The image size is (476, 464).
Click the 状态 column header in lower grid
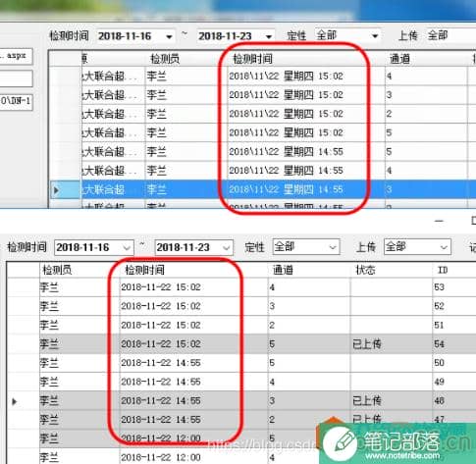[x=365, y=270]
